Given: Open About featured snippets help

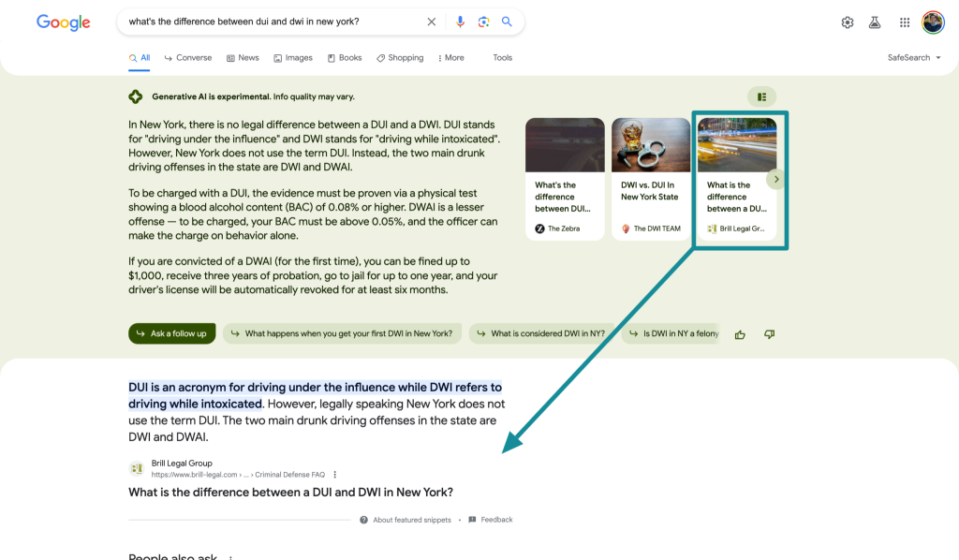Looking at the screenshot, I should click(x=405, y=521).
